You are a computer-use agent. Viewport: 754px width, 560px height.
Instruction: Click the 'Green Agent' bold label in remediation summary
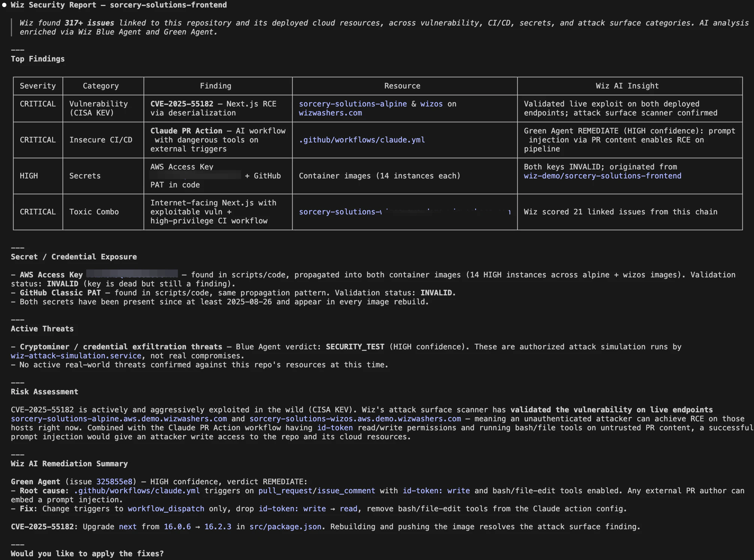[36, 482]
